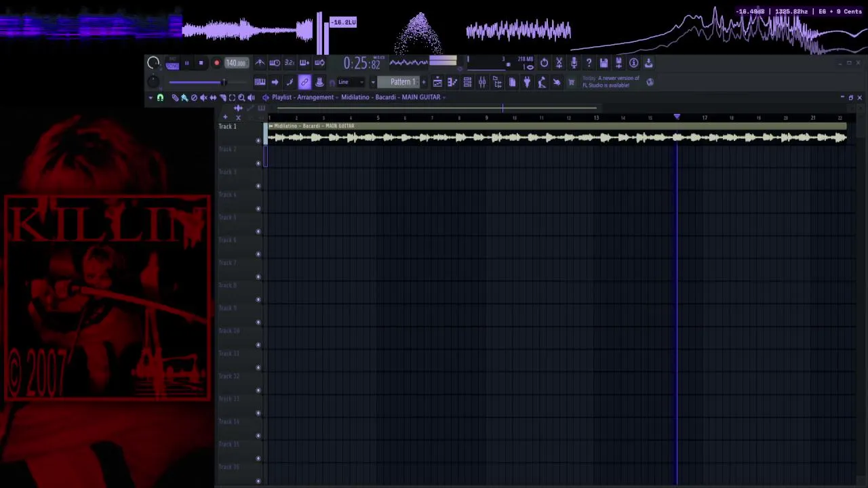Select the playlist Zoom magnifier tool
The height and width of the screenshot is (488, 868).
pyautogui.click(x=241, y=98)
